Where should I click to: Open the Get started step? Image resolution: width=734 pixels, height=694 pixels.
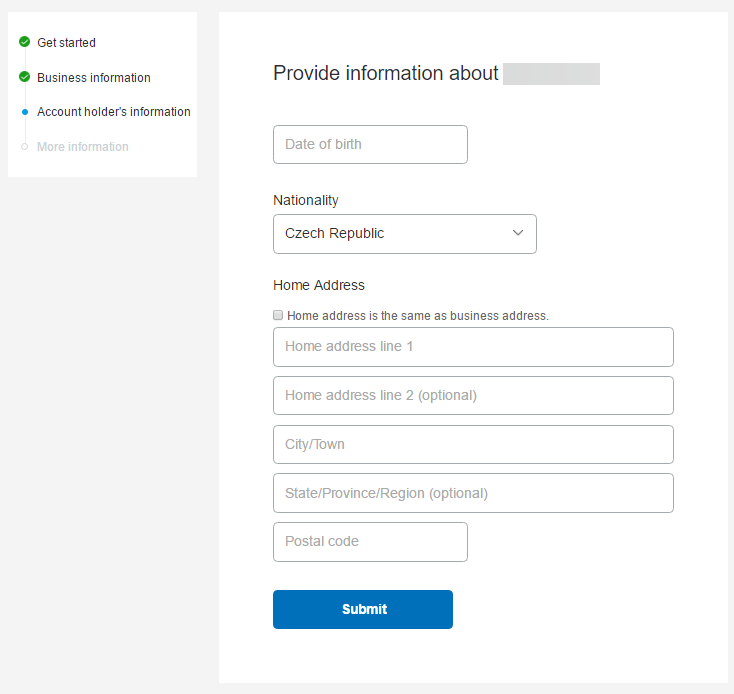coord(66,43)
